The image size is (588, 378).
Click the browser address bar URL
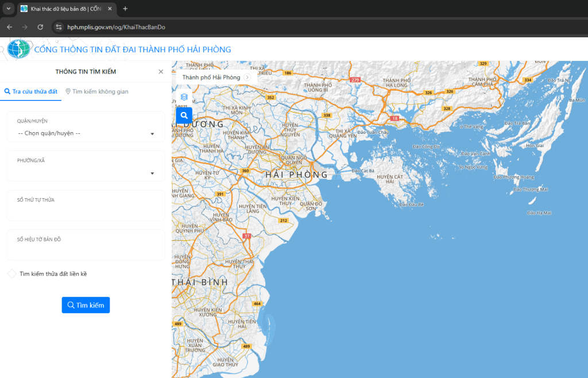(116, 27)
